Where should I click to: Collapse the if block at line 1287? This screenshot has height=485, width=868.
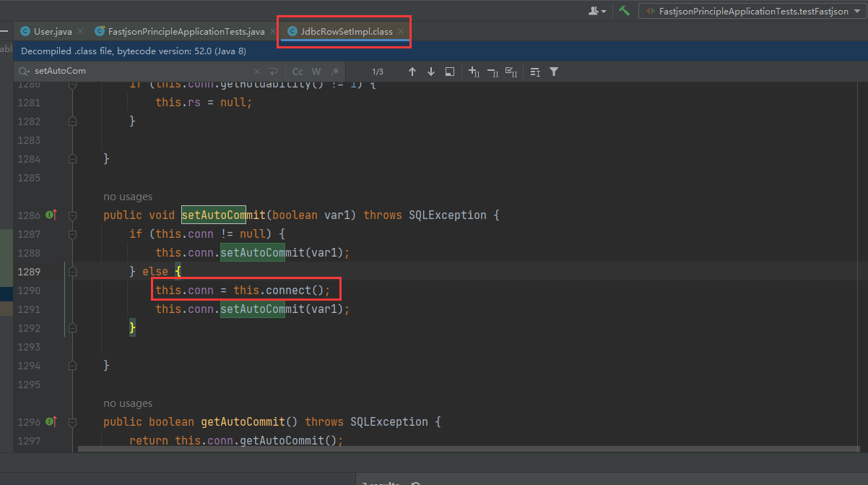(72, 234)
